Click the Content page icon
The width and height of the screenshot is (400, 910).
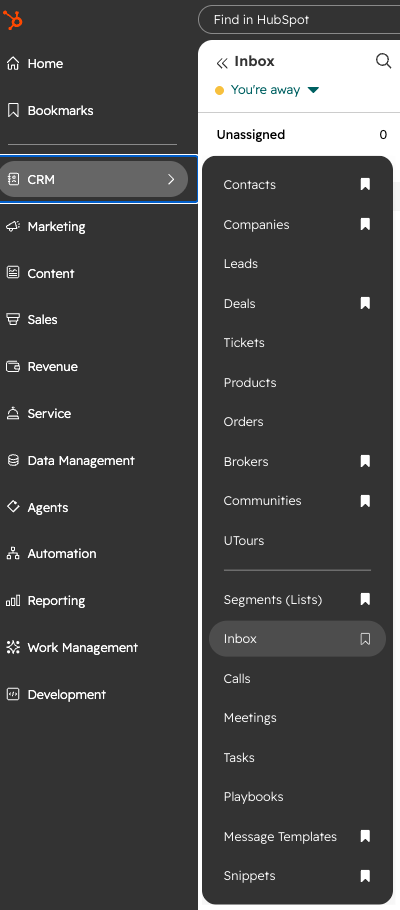pyautogui.click(x=13, y=273)
